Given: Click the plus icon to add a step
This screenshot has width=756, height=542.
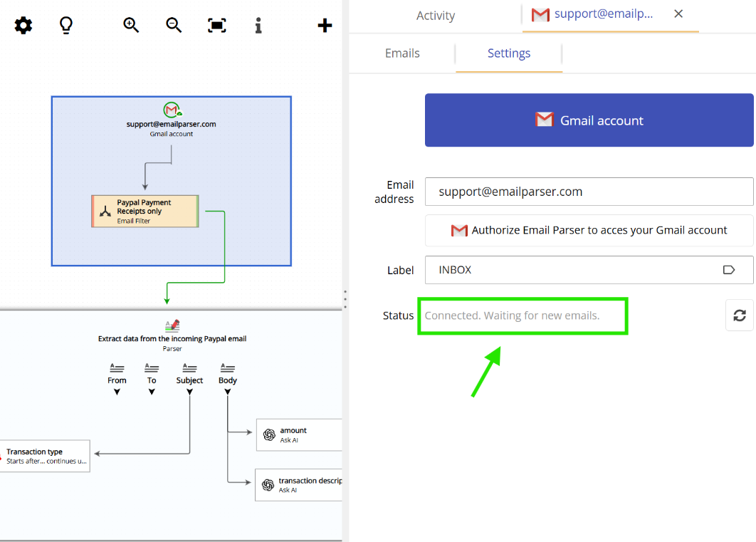Looking at the screenshot, I should click(x=325, y=25).
